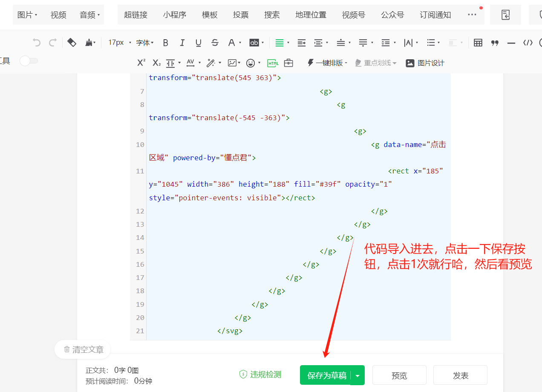Image resolution: width=542 pixels, height=392 pixels.
Task: Set green text alignment option
Action: (x=280, y=43)
